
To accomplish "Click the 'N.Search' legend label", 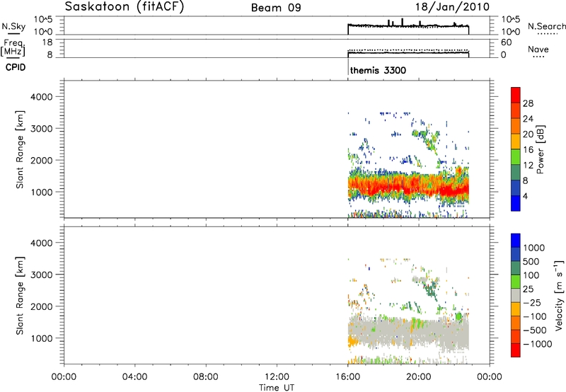I will (547, 26).
